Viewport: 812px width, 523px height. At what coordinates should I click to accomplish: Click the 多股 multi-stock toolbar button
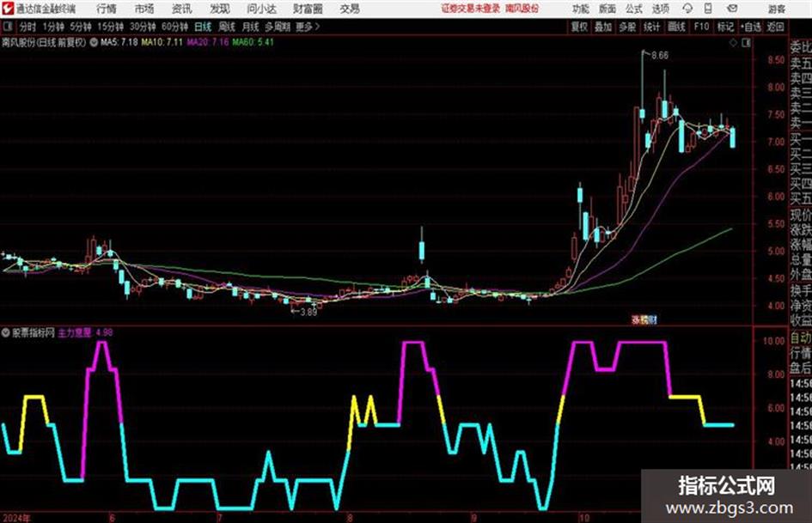click(627, 27)
